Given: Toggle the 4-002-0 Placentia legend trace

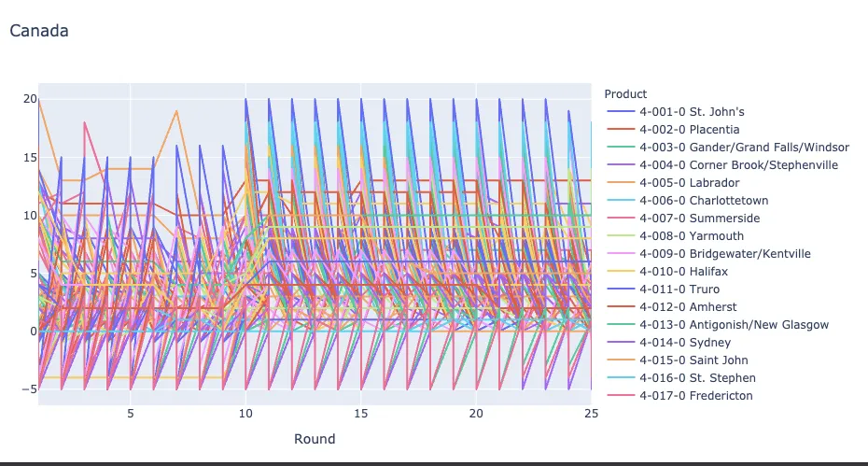Looking at the screenshot, I should (673, 130).
